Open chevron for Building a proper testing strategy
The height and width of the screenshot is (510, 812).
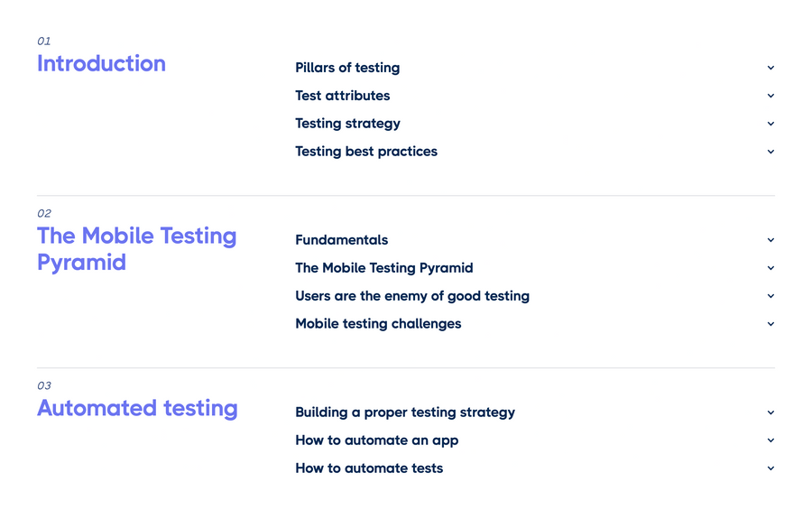pos(770,413)
